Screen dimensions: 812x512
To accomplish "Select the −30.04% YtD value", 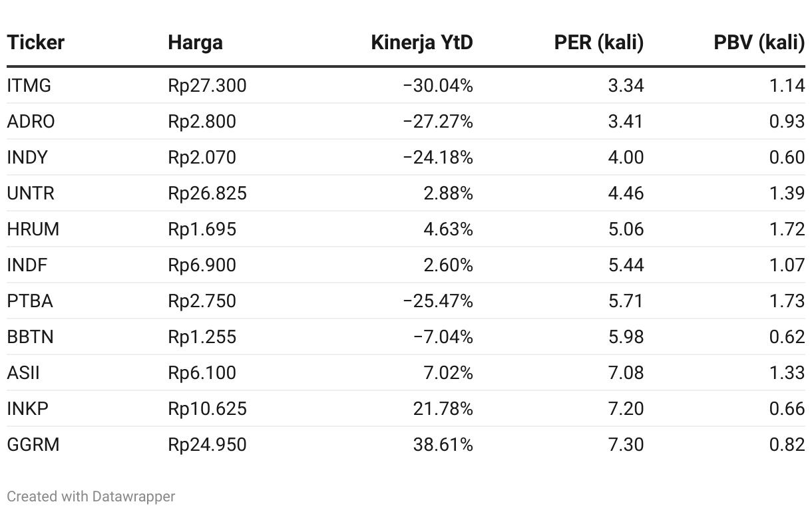I will (x=437, y=86).
